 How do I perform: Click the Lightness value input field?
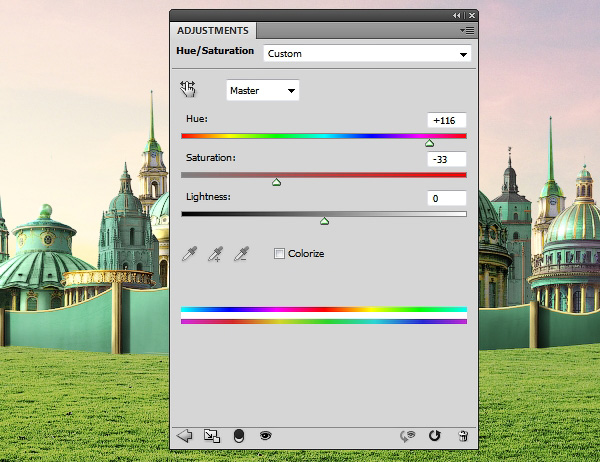click(x=446, y=199)
